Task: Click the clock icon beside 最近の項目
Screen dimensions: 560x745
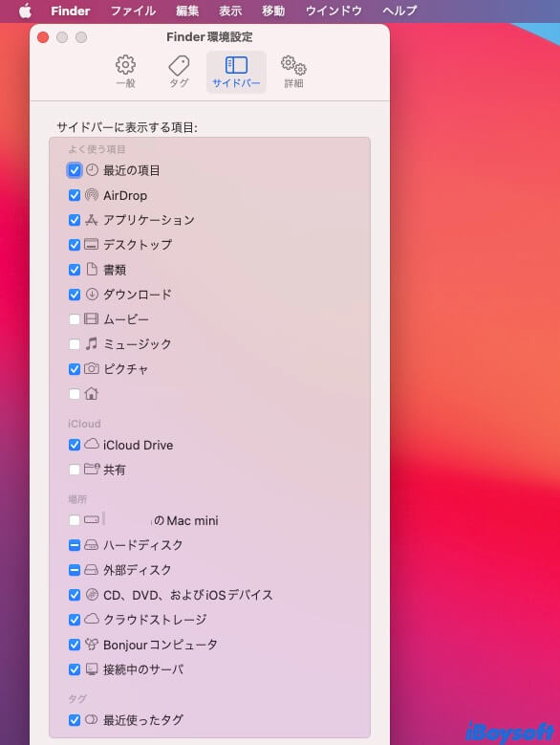Action: pyautogui.click(x=92, y=169)
